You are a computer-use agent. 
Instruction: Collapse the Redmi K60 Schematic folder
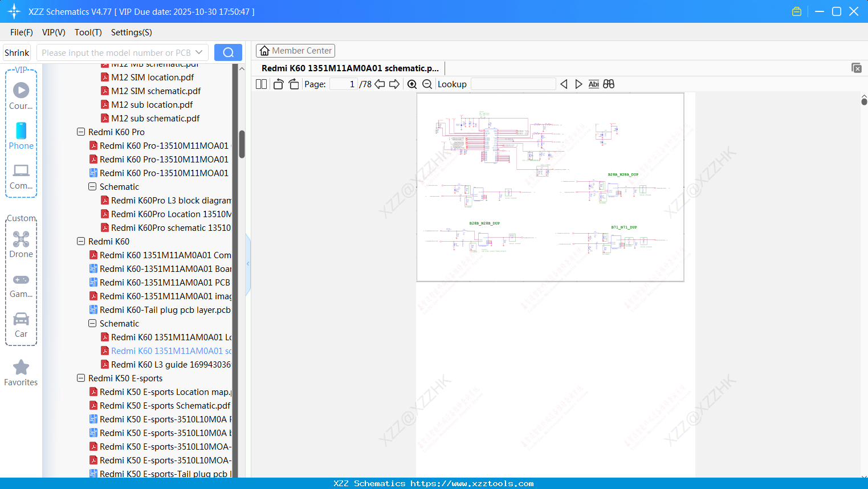coord(92,323)
